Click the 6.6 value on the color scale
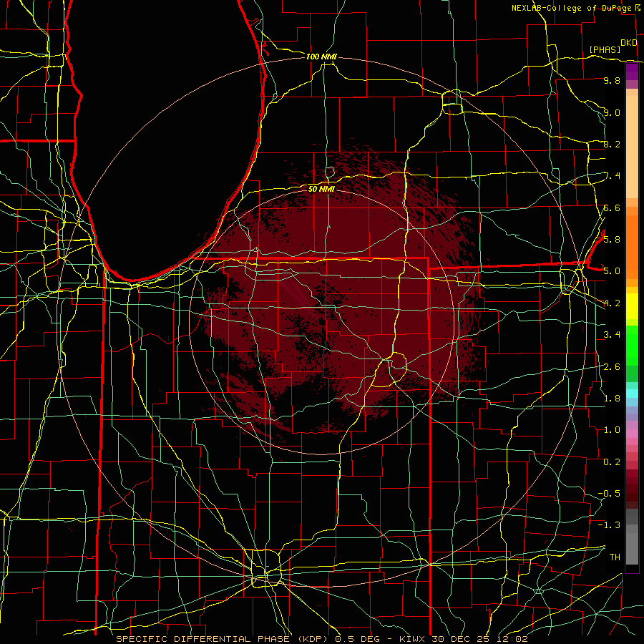This screenshot has height=644, width=644. point(612,208)
